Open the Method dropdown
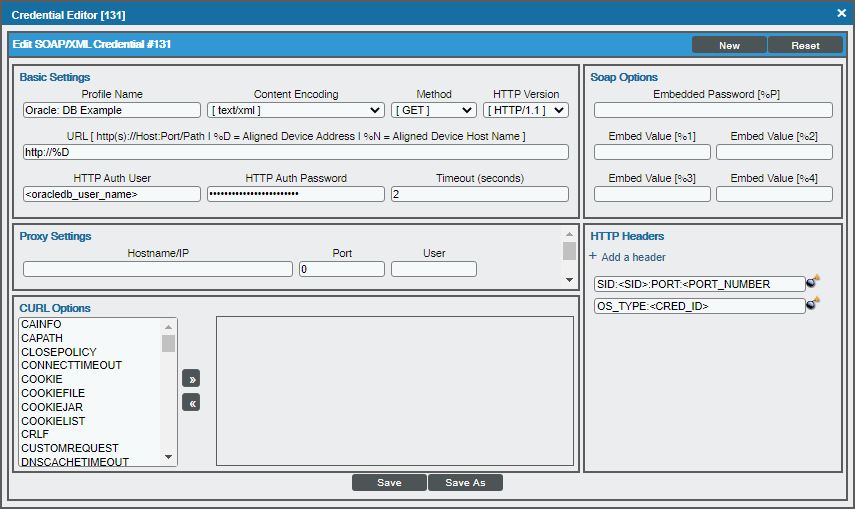Viewport: 855px width, 509px height. (x=434, y=110)
